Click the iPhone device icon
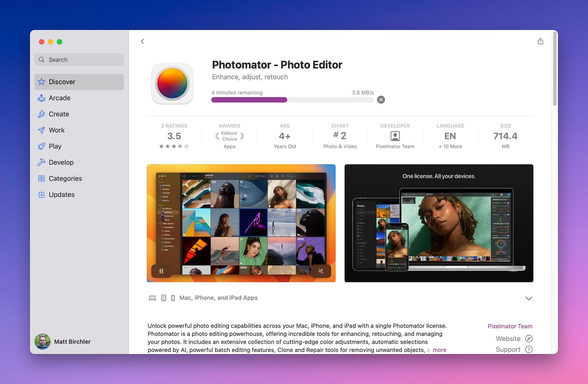 [173, 298]
